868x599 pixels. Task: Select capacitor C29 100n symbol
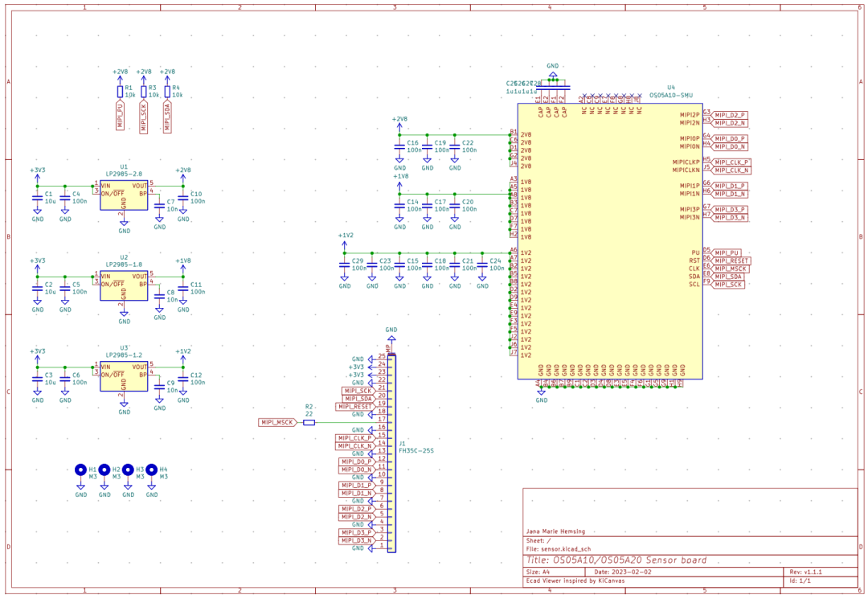tap(344, 265)
